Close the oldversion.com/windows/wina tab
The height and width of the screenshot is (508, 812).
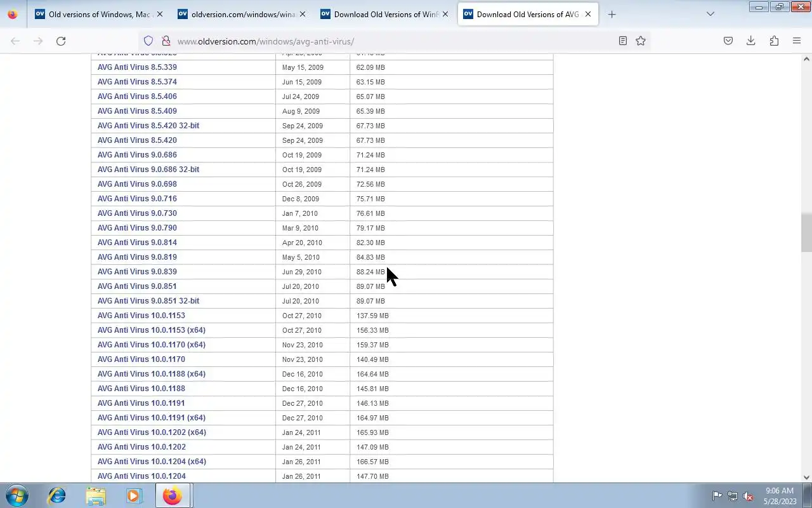[302, 14]
